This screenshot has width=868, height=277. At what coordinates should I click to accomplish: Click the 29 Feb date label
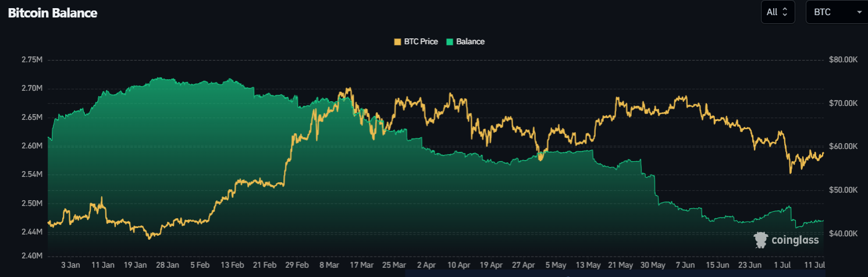pyautogui.click(x=297, y=265)
